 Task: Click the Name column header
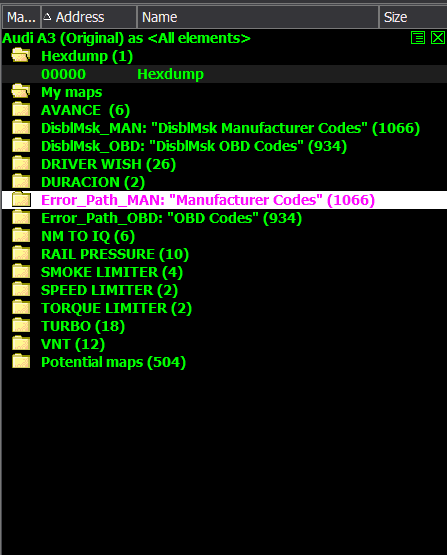coord(258,17)
